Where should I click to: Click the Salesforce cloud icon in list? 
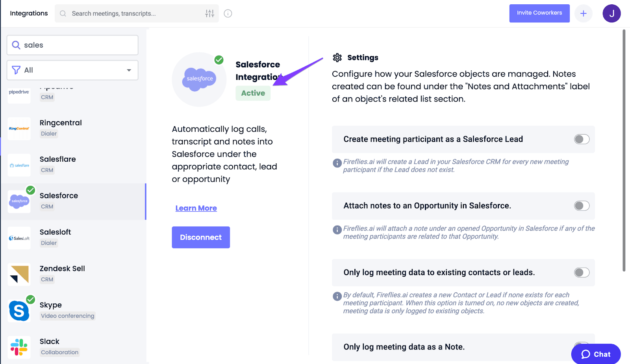click(x=19, y=201)
